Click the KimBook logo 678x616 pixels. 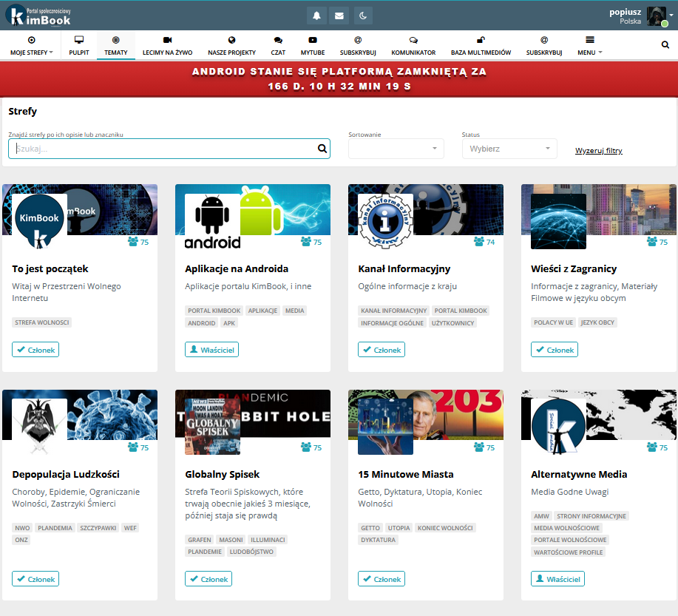tap(38, 16)
